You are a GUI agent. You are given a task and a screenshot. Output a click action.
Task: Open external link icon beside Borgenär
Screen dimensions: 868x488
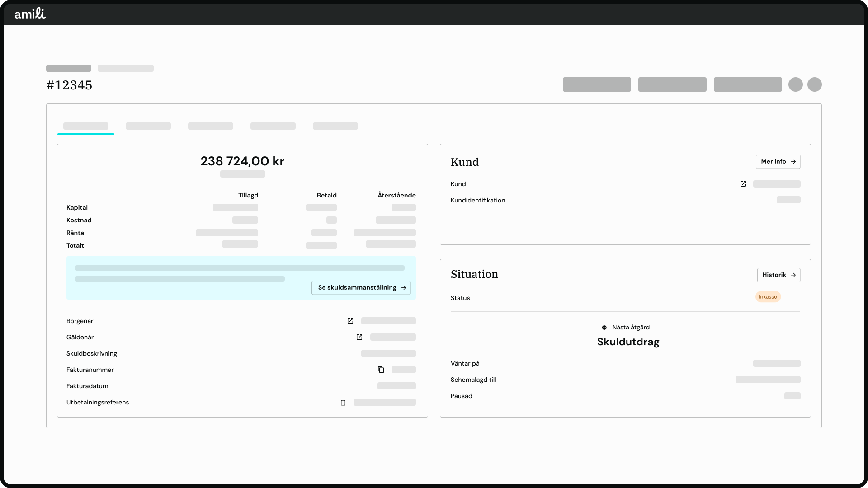point(350,321)
